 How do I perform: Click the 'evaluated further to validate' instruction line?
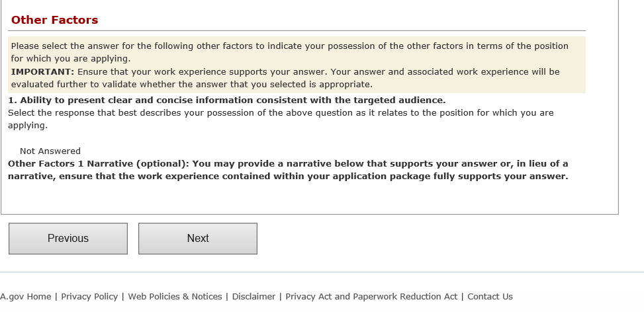pos(191,85)
